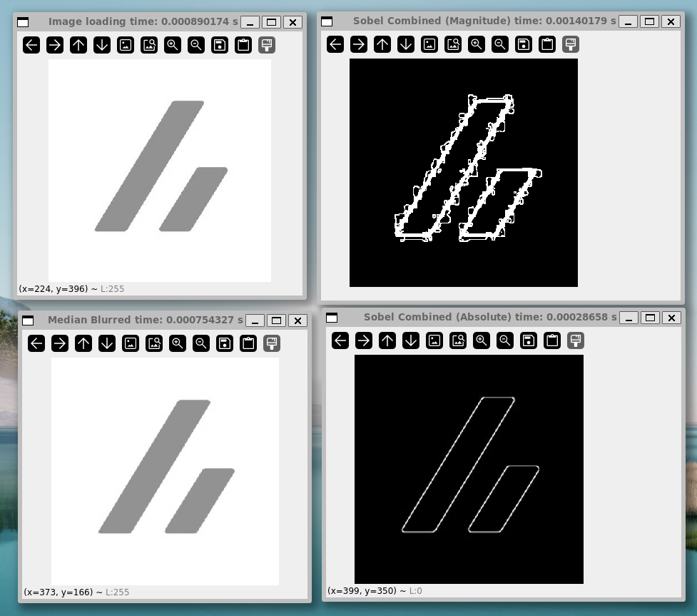Zoom in on Median Blurred window
Screen dimensions: 697x616
[178, 343]
